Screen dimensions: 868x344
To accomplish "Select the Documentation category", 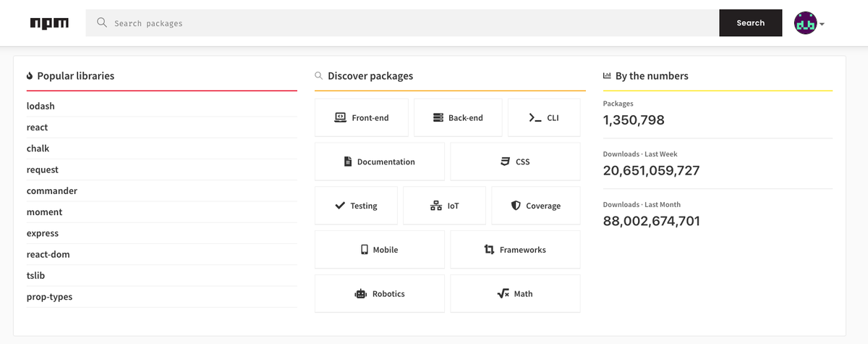I will click(379, 161).
